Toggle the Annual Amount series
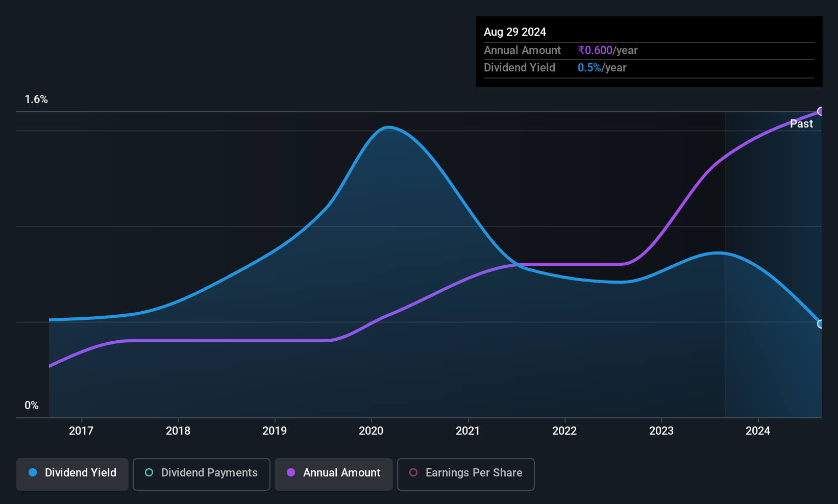The image size is (838, 504). [x=334, y=474]
